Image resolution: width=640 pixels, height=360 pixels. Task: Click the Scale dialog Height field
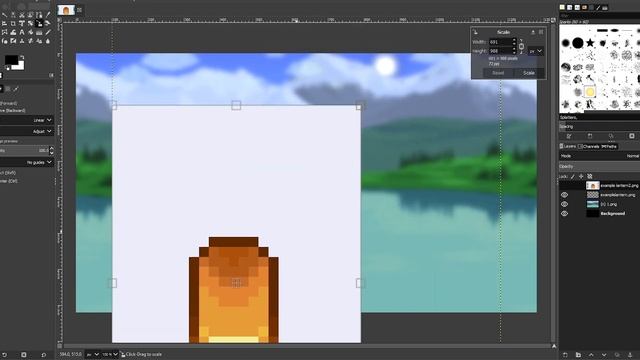(x=503, y=51)
